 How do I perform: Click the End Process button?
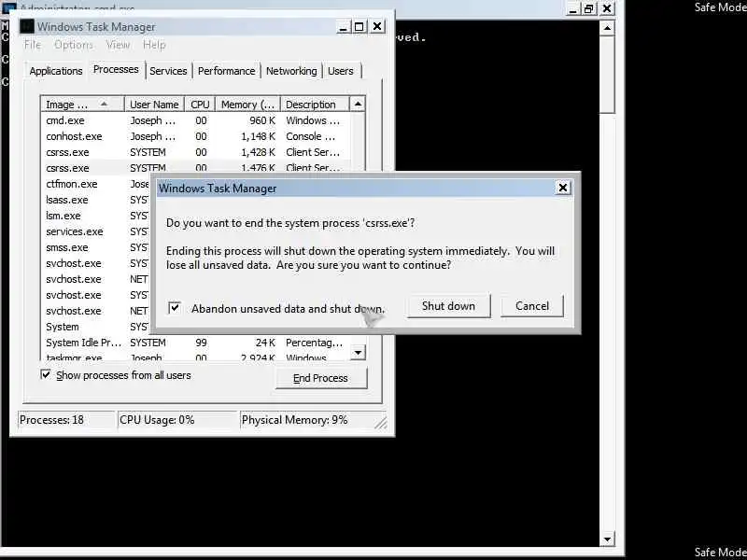click(320, 378)
